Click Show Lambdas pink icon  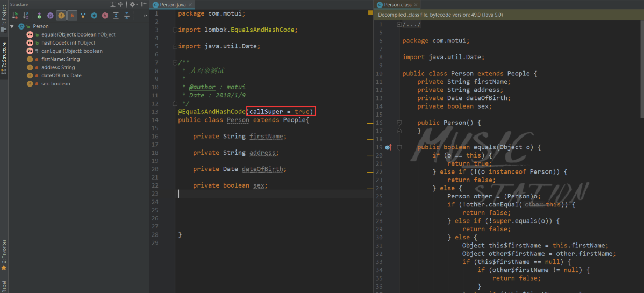(x=105, y=16)
